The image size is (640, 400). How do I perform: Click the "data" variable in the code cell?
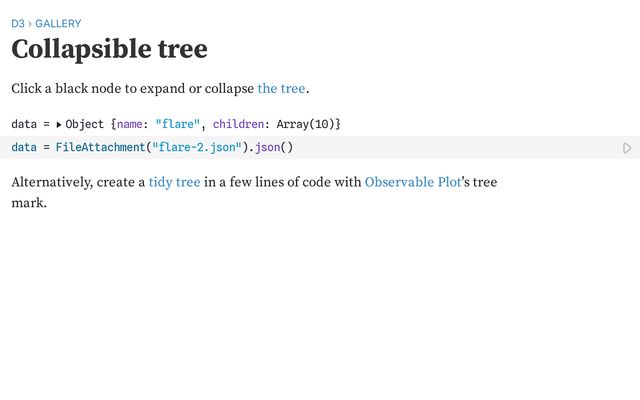(x=24, y=147)
